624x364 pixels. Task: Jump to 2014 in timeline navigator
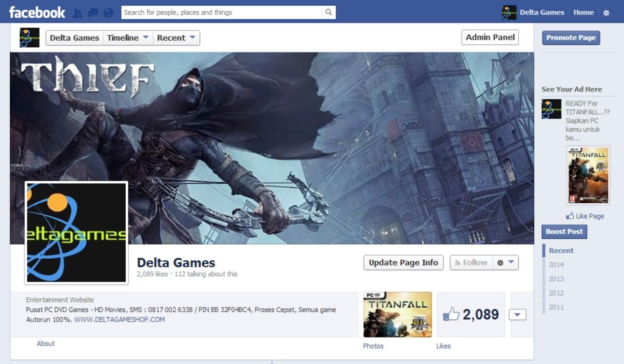556,265
